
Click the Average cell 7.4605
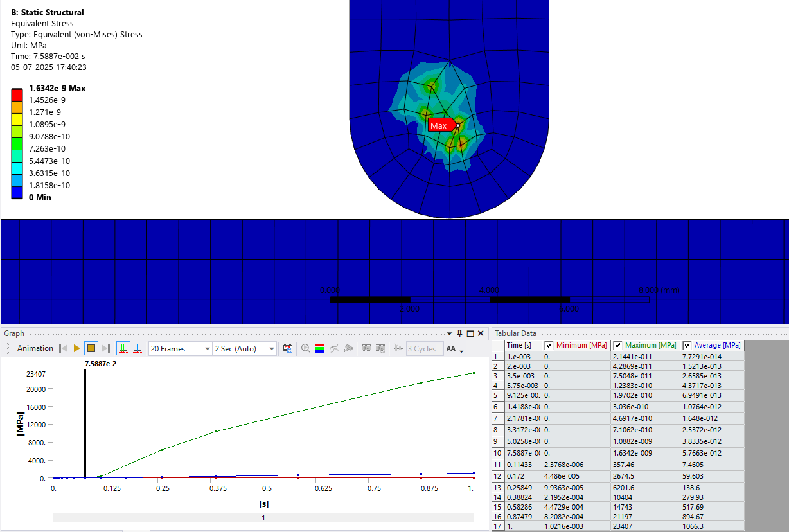712,465
